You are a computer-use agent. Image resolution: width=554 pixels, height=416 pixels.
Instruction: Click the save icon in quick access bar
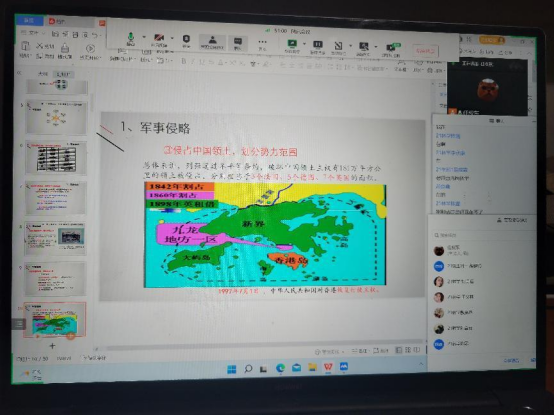point(55,34)
